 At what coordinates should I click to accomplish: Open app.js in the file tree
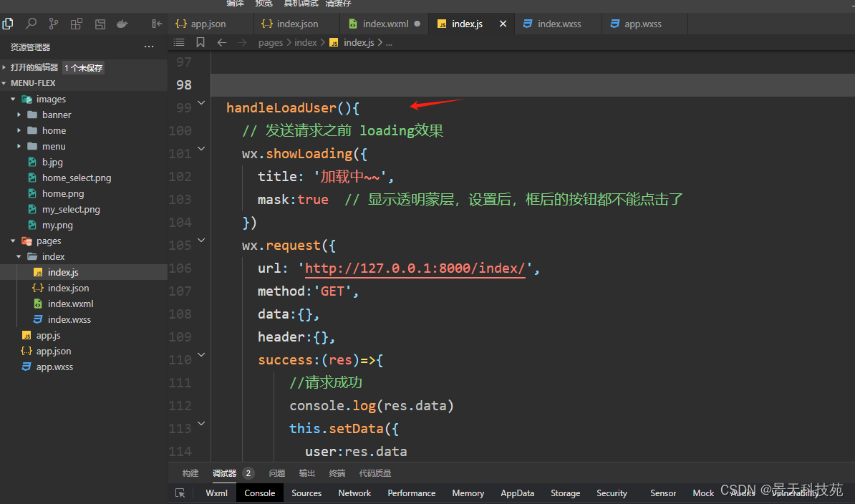48,336
